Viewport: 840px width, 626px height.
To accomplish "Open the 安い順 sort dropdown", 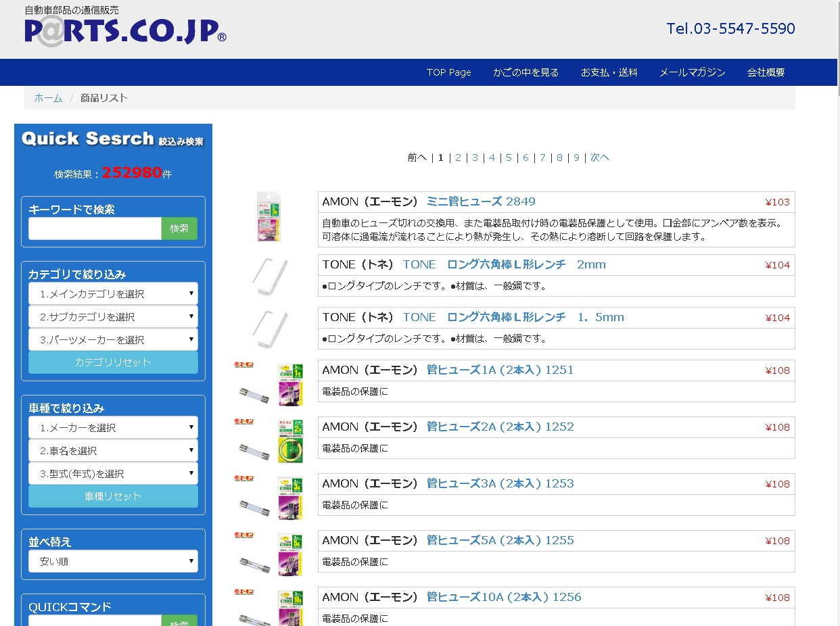I will [113, 561].
